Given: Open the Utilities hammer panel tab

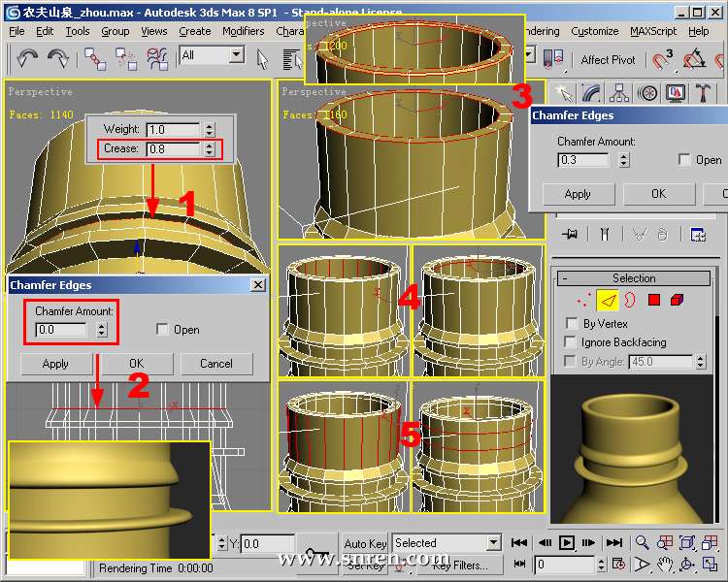Looking at the screenshot, I should pyautogui.click(x=703, y=93).
